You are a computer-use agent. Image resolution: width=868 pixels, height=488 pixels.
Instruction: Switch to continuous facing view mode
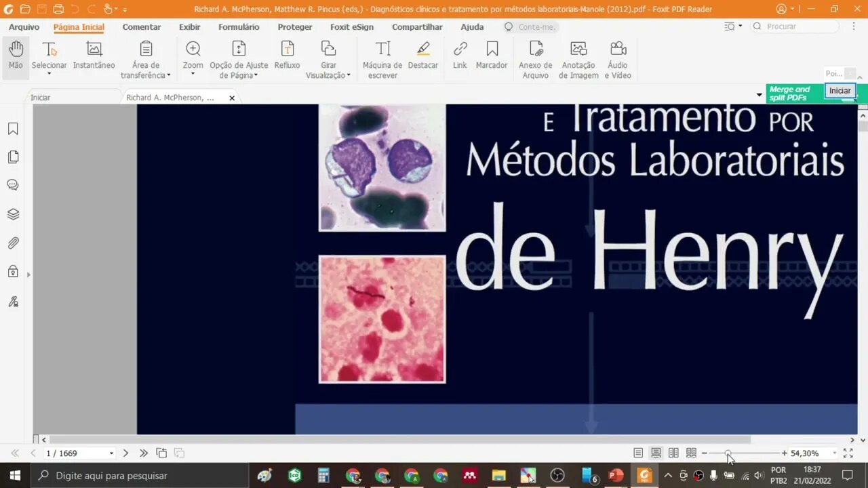coord(691,453)
